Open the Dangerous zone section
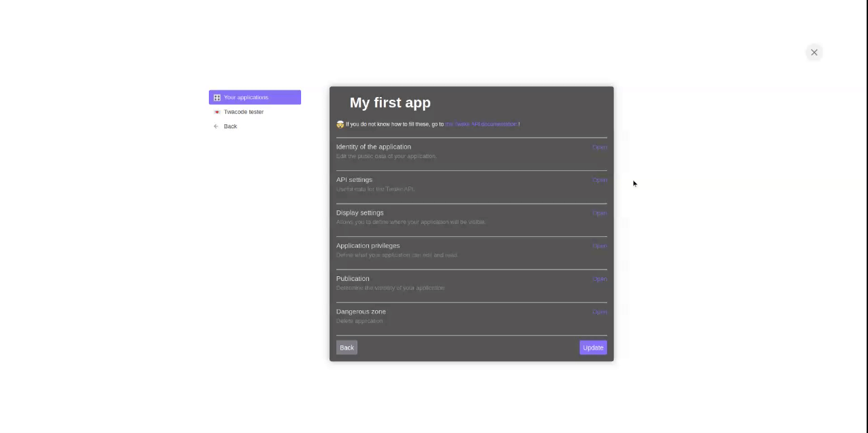This screenshot has width=868, height=433. coord(599,312)
